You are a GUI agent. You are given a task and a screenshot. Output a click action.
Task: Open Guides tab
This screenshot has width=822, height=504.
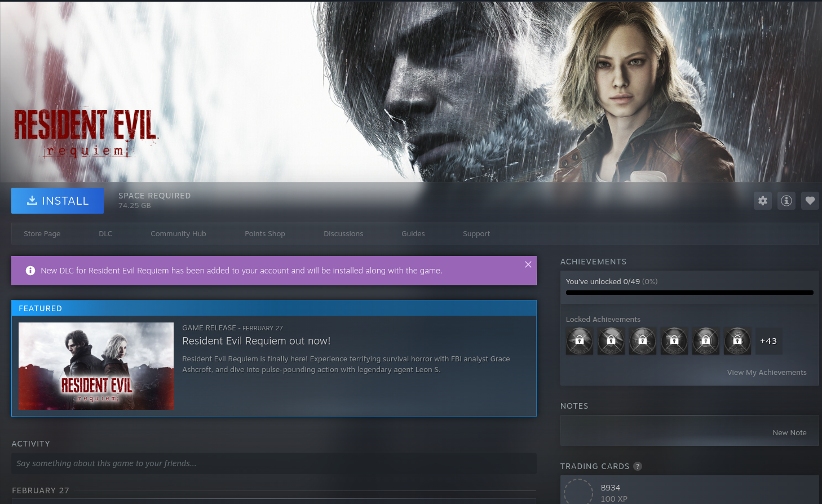click(413, 234)
